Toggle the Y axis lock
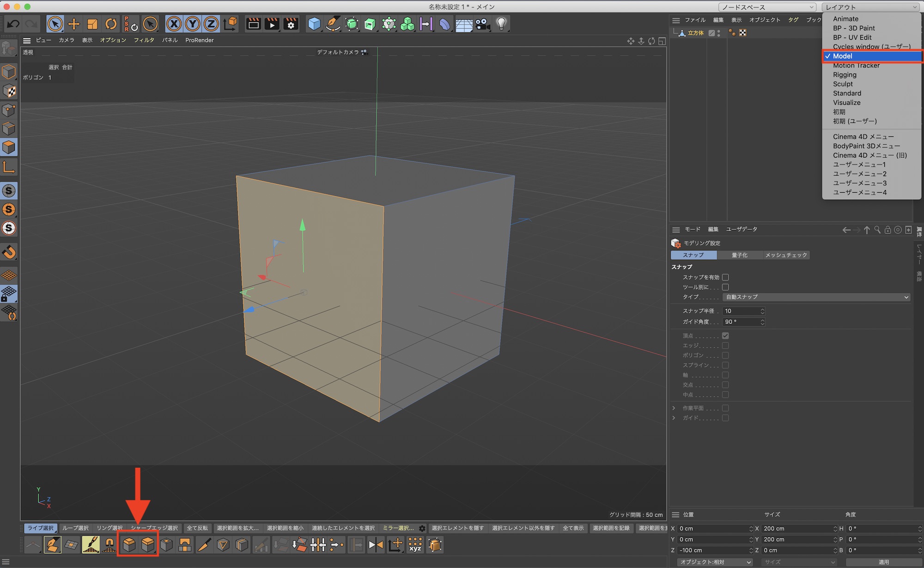Viewport: 924px width, 568px height. (x=192, y=24)
